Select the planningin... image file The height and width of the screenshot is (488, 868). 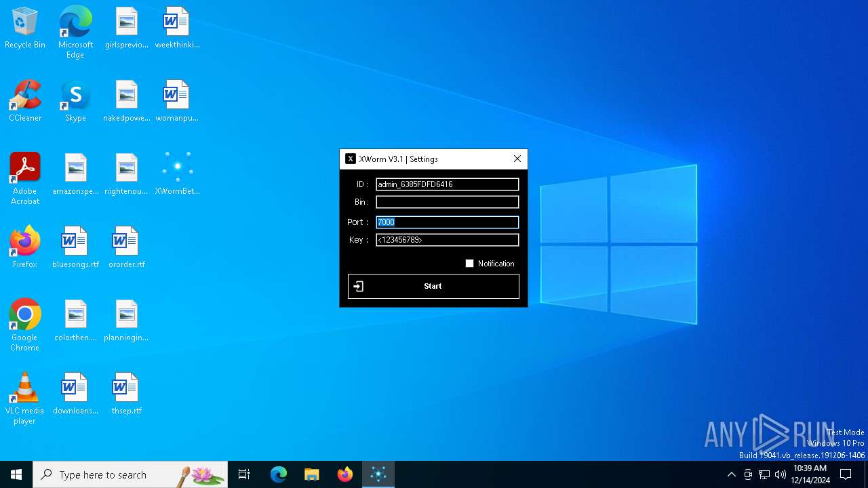click(x=126, y=321)
